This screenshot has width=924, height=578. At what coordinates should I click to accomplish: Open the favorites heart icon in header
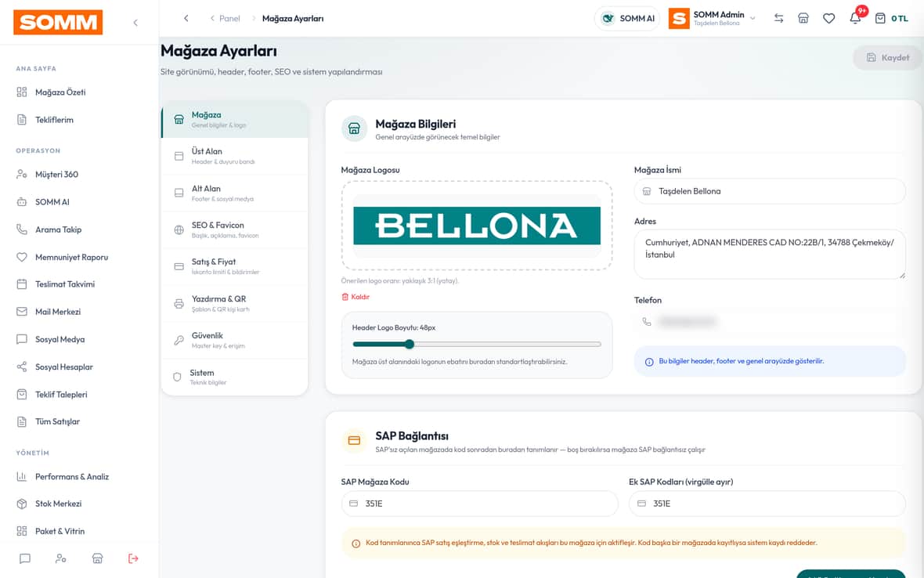[828, 18]
